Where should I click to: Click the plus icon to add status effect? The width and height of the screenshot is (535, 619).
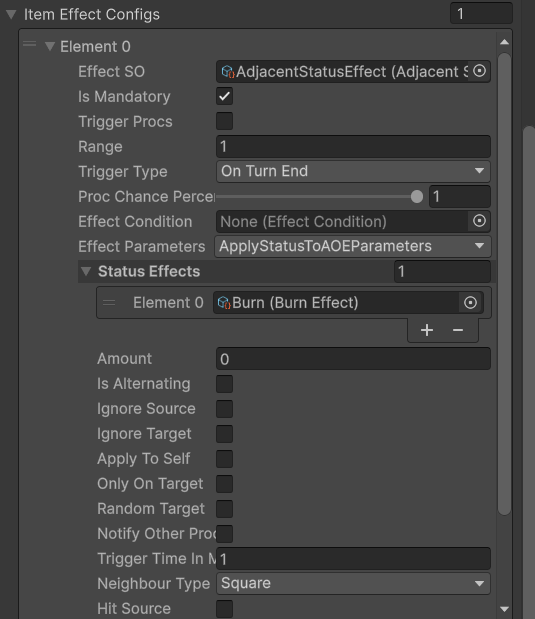click(x=427, y=330)
